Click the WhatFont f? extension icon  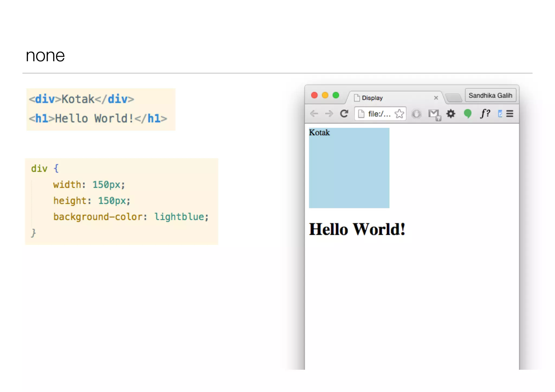pyautogui.click(x=485, y=113)
